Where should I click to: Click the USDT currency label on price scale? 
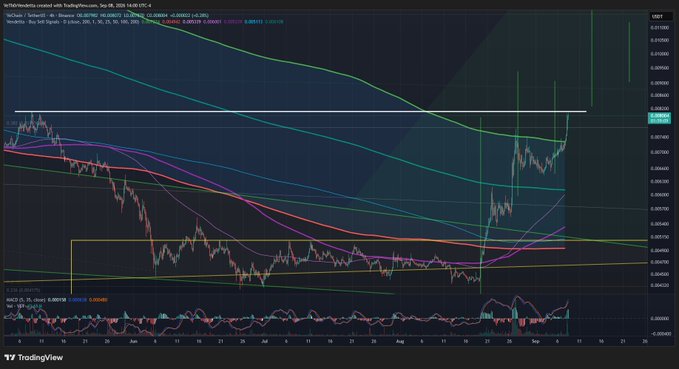tap(657, 17)
